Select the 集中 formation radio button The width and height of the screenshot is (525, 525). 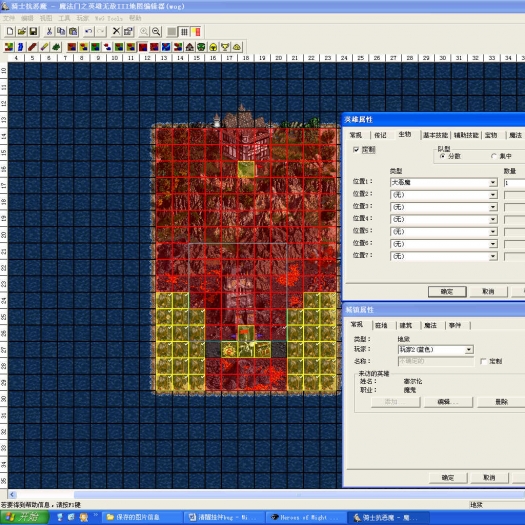494,156
